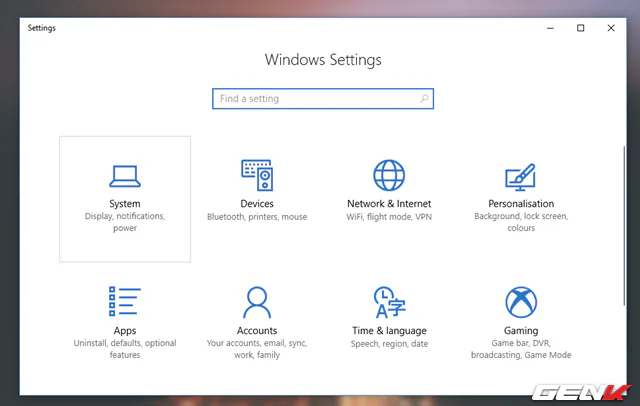The image size is (640, 406).
Task: Click the Accounts category title
Action: (257, 331)
